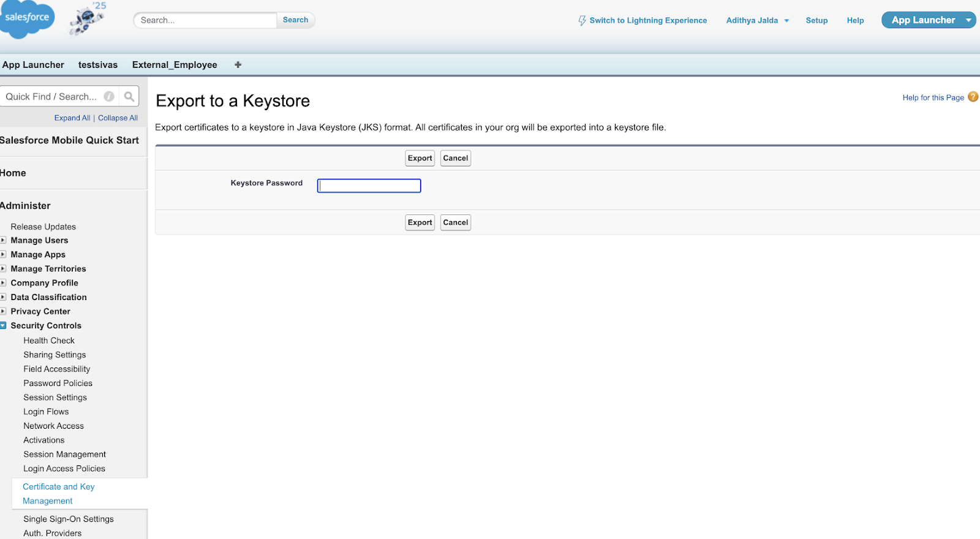Expand the Company Profile tree node

(x=4, y=282)
